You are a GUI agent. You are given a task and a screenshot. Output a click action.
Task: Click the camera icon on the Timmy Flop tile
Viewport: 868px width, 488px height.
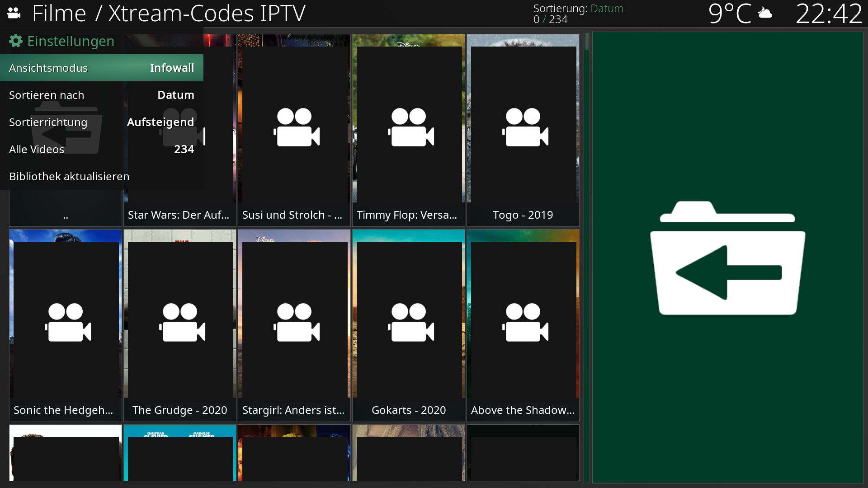(411, 127)
